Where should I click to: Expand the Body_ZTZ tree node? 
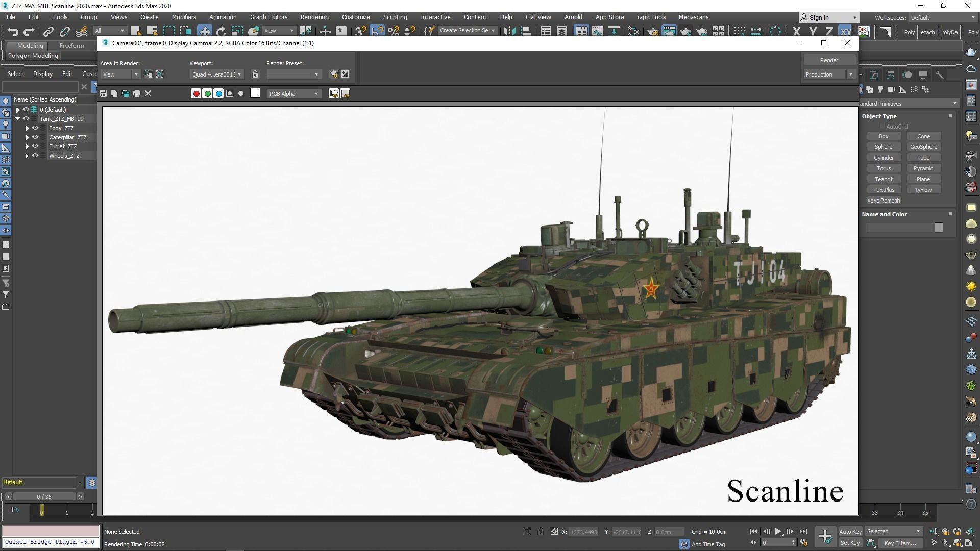coord(27,128)
